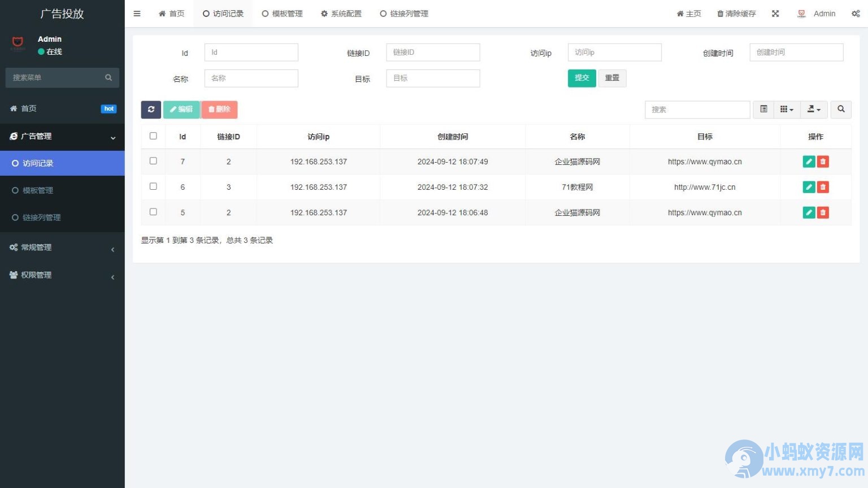Edit the record with Id 7
This screenshot has width=868, height=488.
point(809,162)
